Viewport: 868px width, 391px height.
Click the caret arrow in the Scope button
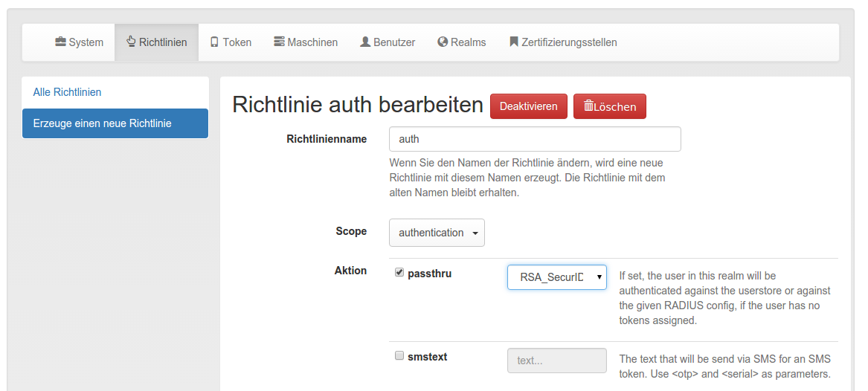[x=475, y=233]
